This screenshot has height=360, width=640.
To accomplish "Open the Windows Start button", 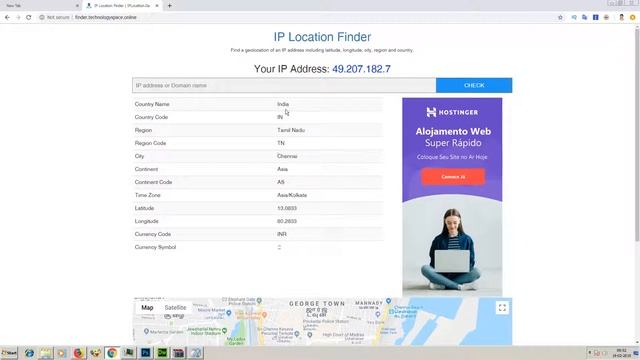I will pos(9,353).
